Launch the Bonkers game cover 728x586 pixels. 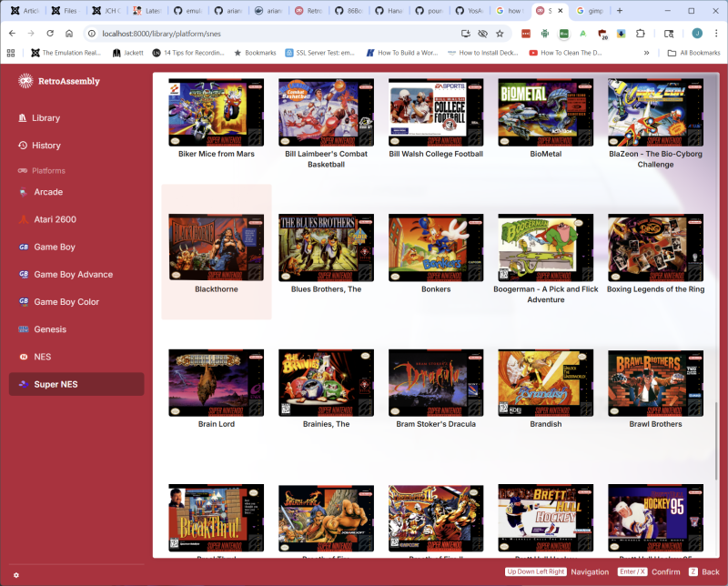(435, 246)
